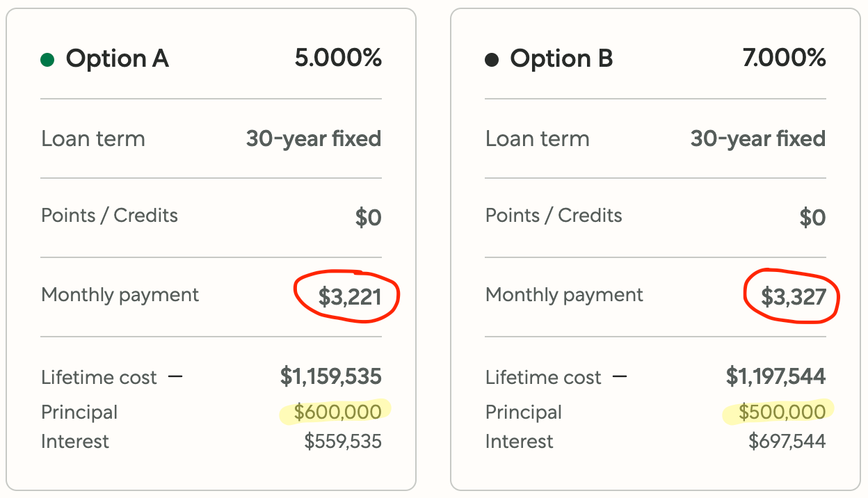Image resolution: width=868 pixels, height=498 pixels.
Task: Click the highlighted $500,000 principal
Action: point(782,412)
